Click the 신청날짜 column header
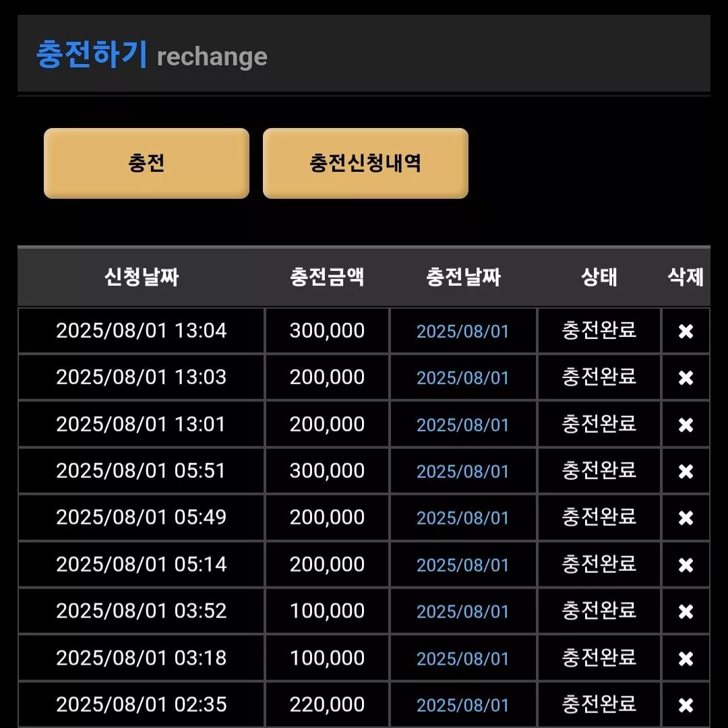Viewport: 728px width, 728px height. [x=142, y=277]
